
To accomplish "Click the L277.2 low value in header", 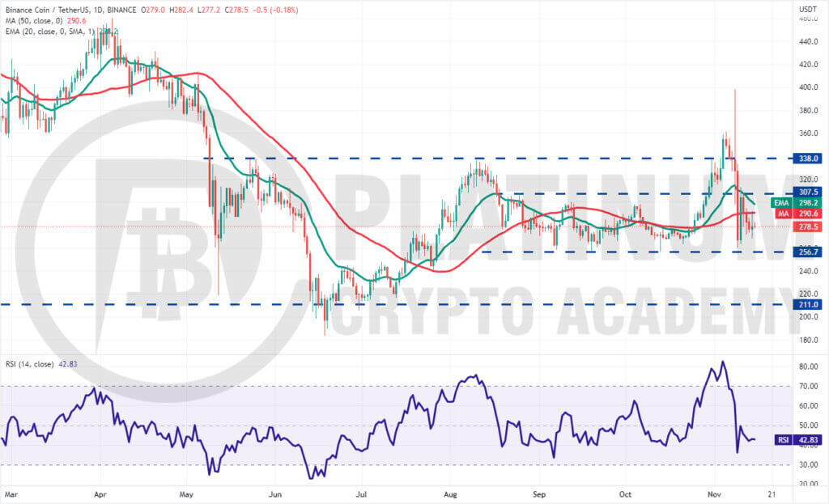I will (x=209, y=10).
